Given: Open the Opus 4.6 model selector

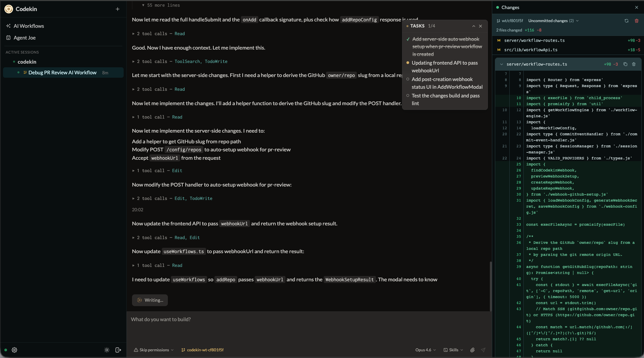Looking at the screenshot, I should pos(425,350).
